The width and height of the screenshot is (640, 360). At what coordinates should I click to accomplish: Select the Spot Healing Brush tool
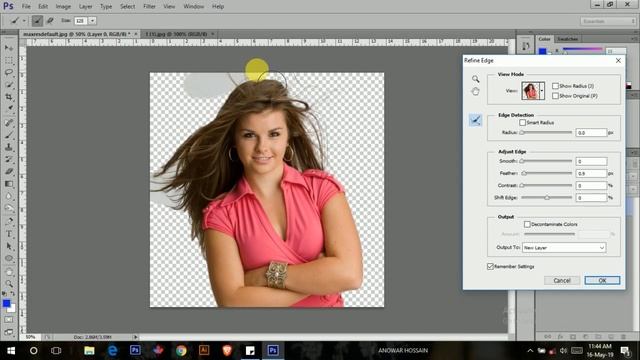(9, 123)
